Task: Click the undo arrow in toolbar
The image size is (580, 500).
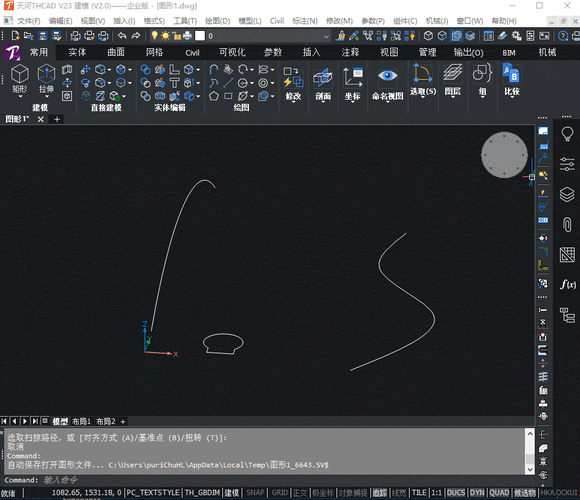Action: pyautogui.click(x=122, y=36)
